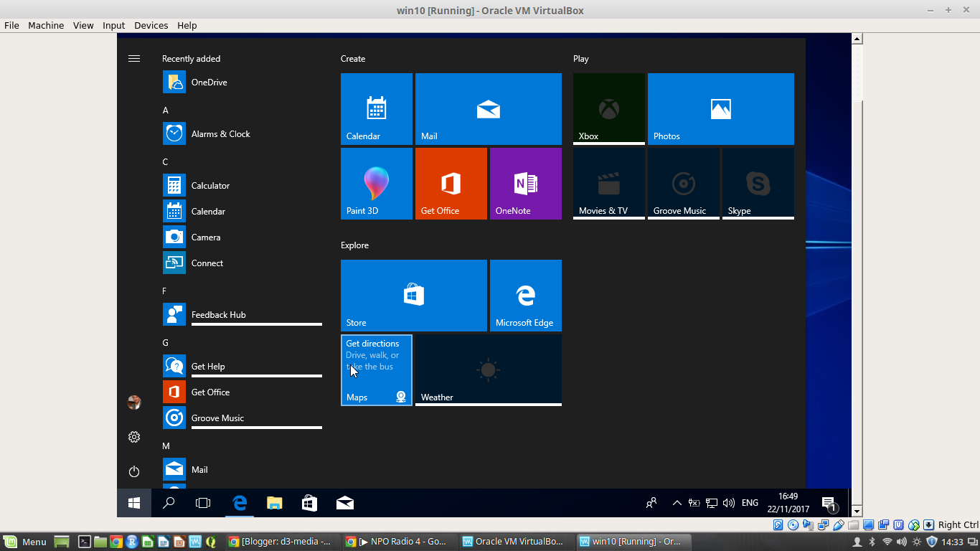
Task: Launch the Xbox tile
Action: 608,108
